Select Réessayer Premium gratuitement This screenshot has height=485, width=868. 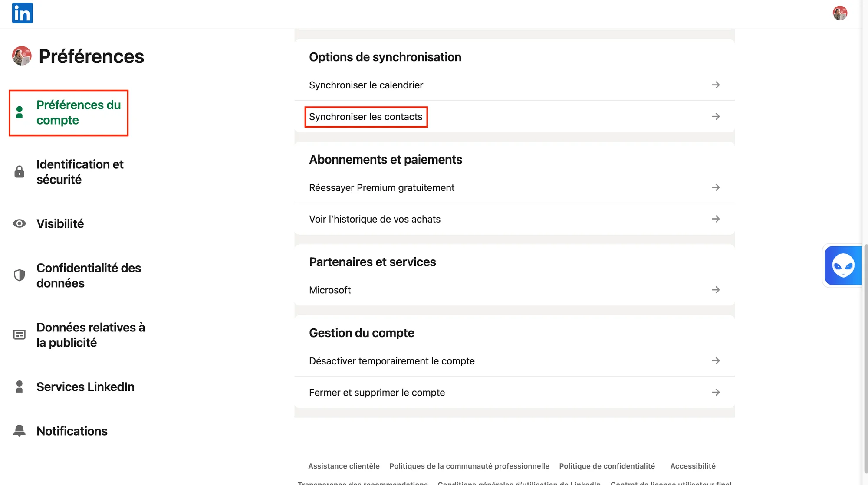point(514,187)
